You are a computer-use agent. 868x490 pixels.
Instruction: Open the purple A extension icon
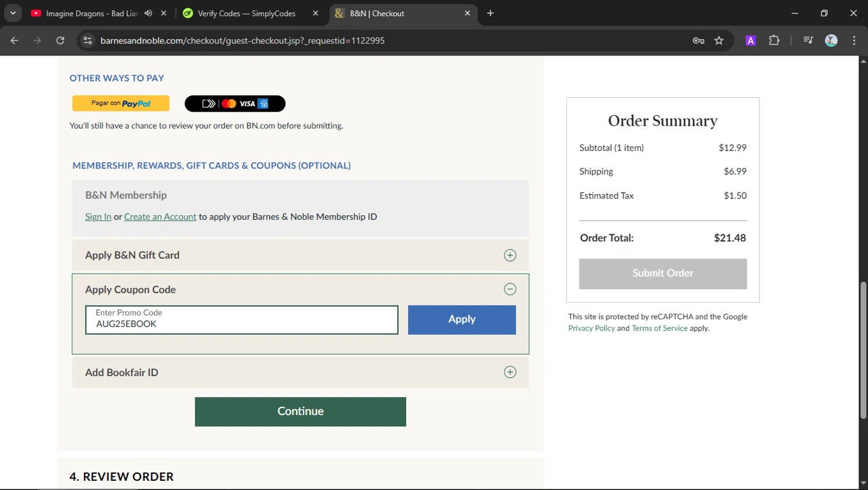coord(750,40)
